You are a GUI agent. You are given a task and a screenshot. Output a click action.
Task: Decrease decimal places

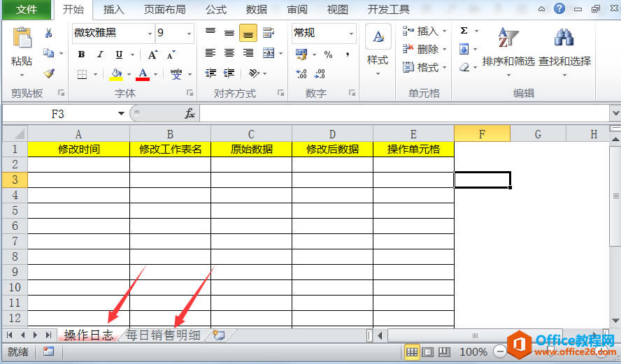pos(320,73)
